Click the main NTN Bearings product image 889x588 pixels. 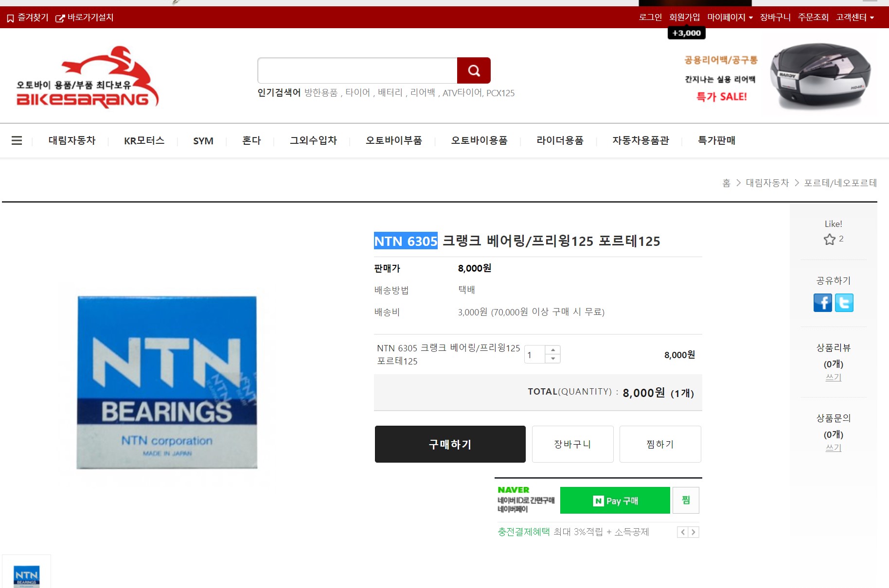(x=167, y=382)
